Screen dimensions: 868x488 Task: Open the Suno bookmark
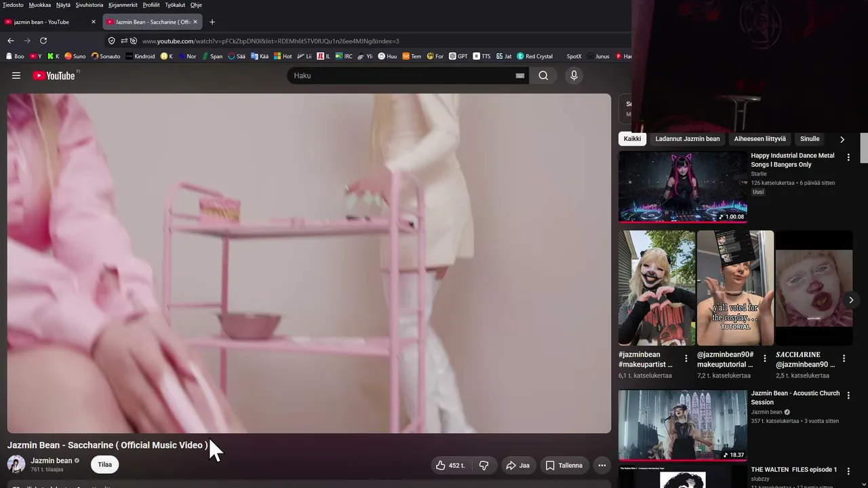point(75,56)
